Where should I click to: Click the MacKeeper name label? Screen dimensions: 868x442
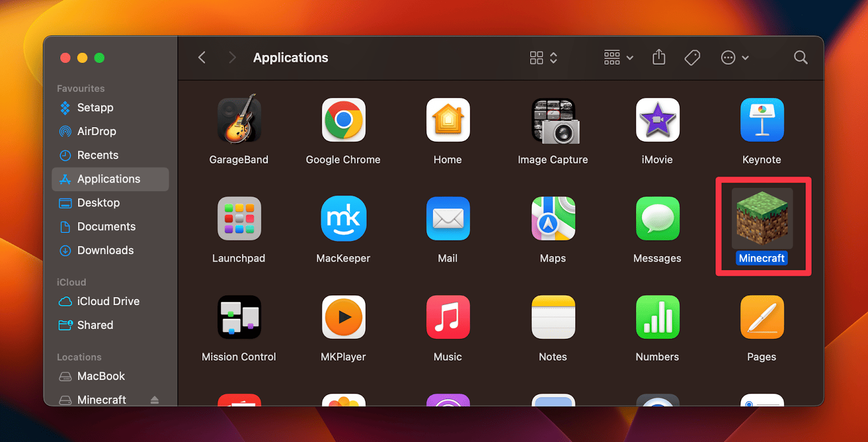click(x=343, y=258)
